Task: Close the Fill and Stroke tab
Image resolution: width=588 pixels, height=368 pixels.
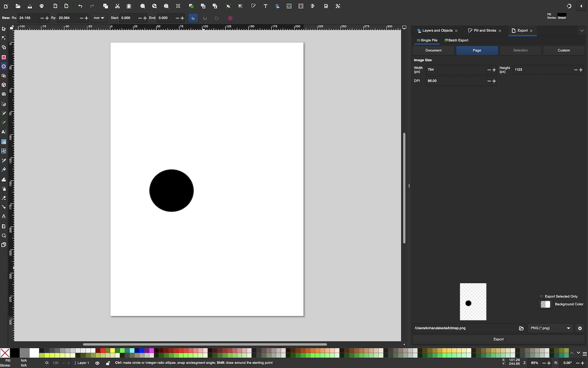Action: tap(500, 31)
